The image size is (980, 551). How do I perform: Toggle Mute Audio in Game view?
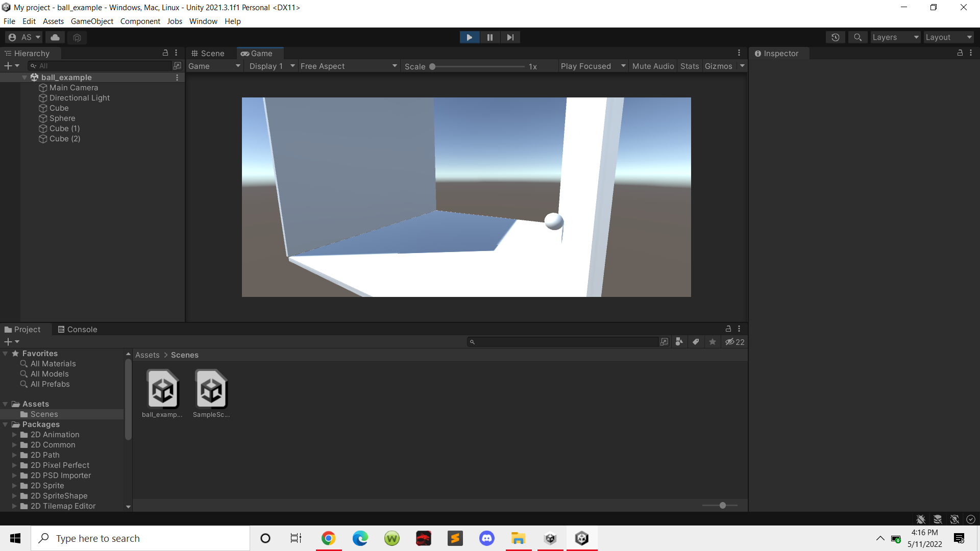tap(653, 66)
